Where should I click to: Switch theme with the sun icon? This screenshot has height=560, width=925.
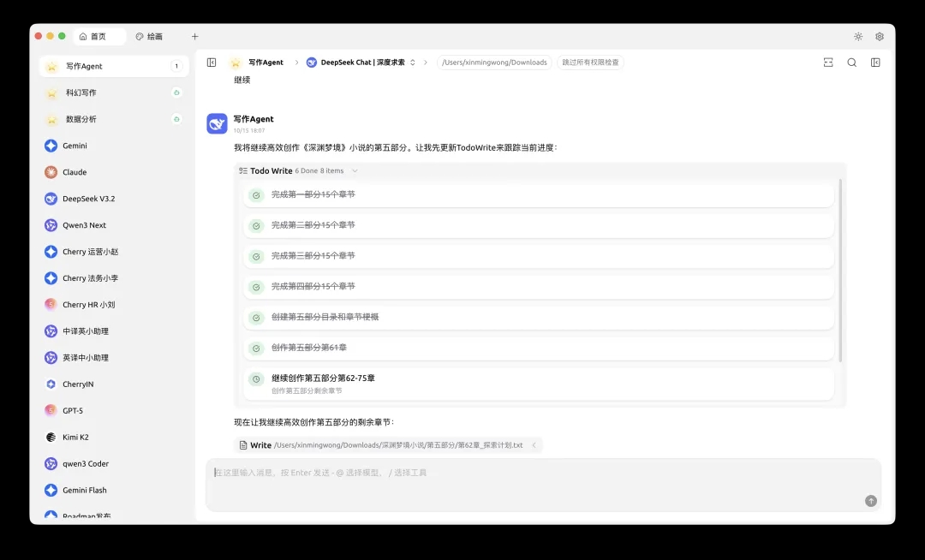(x=858, y=37)
